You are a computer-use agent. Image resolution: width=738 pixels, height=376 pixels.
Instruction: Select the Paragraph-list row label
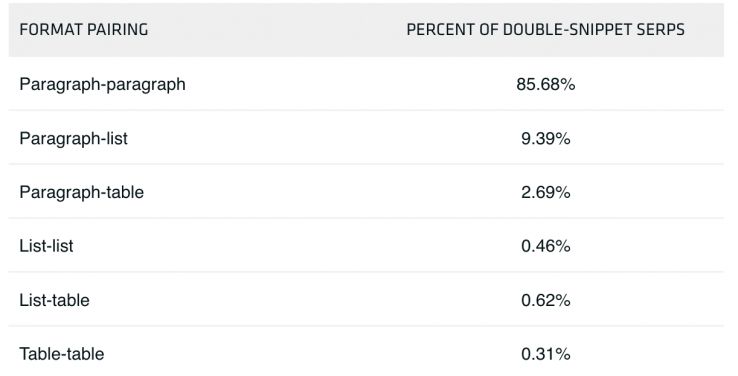click(73, 139)
